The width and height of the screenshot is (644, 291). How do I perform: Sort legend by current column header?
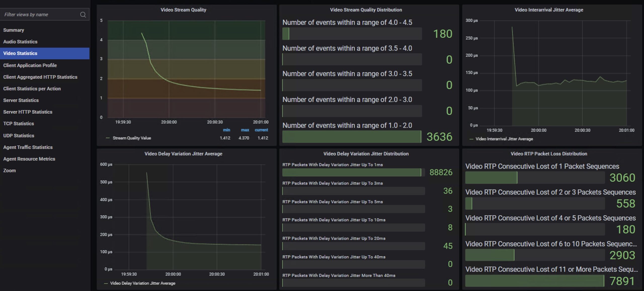[261, 130]
